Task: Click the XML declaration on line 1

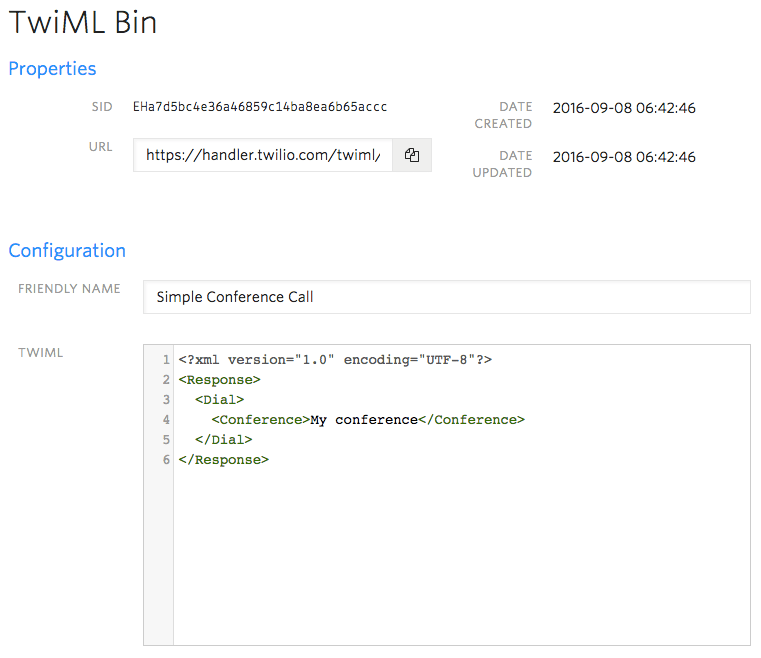Action: [x=335, y=360]
